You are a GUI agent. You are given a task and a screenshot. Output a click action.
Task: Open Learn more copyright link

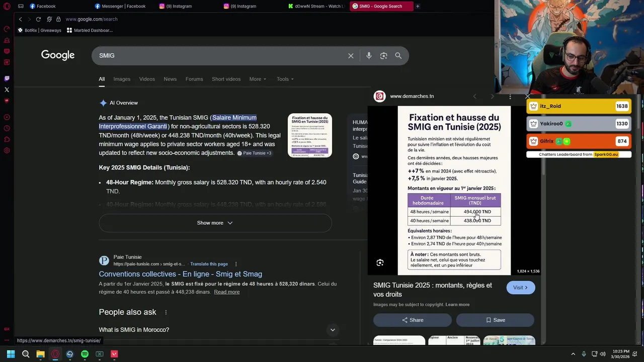pos(457,305)
